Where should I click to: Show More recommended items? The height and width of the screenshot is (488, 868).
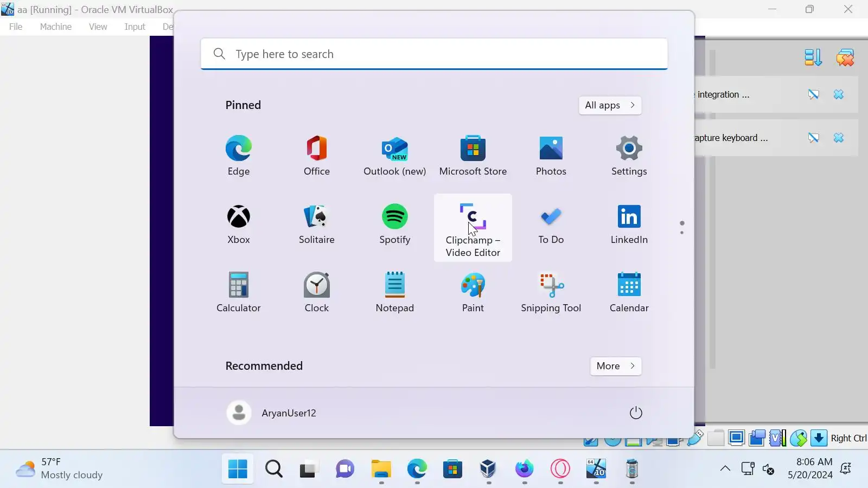(x=616, y=366)
